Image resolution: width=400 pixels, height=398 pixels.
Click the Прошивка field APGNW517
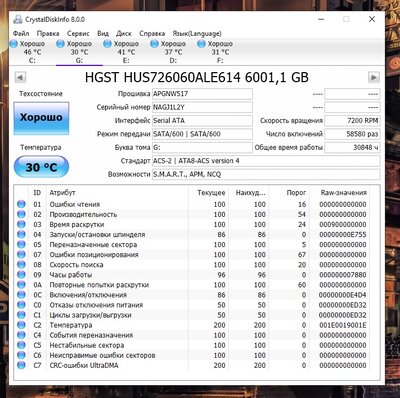tap(202, 94)
